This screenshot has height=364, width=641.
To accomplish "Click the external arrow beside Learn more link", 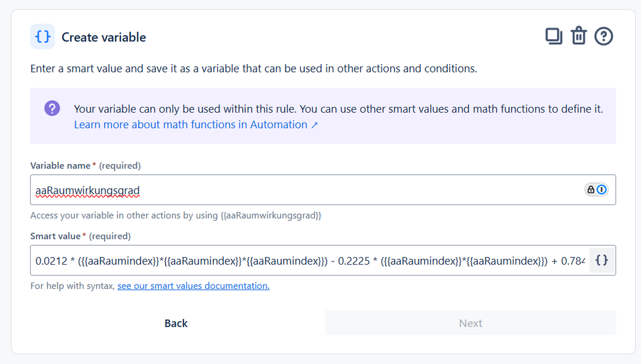I will click(314, 125).
